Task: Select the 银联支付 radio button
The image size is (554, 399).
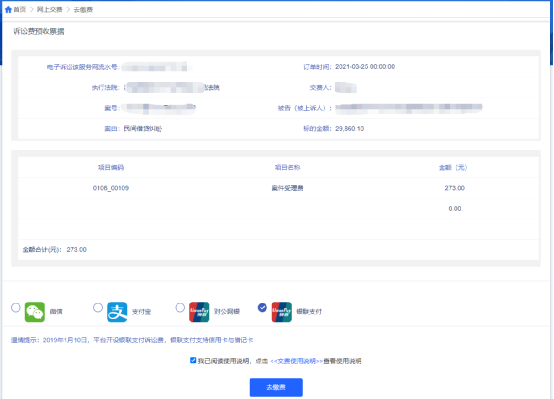Action: (262, 307)
